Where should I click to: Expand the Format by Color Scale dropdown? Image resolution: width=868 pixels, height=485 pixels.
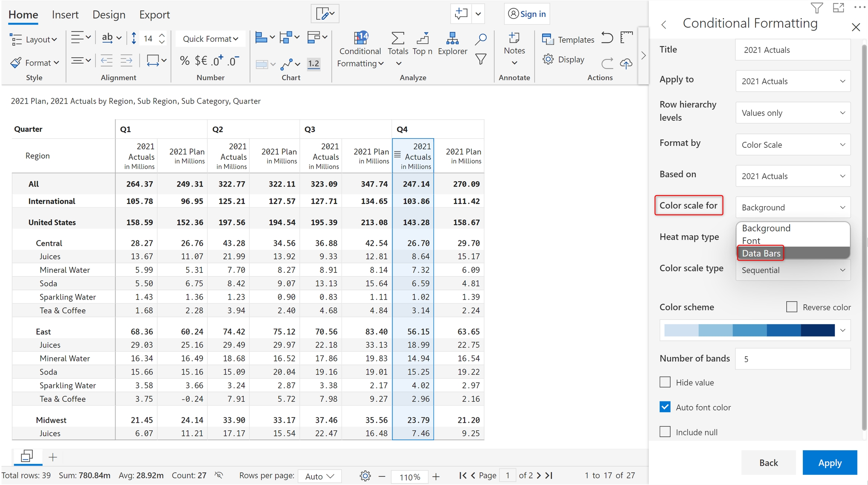pyautogui.click(x=793, y=145)
